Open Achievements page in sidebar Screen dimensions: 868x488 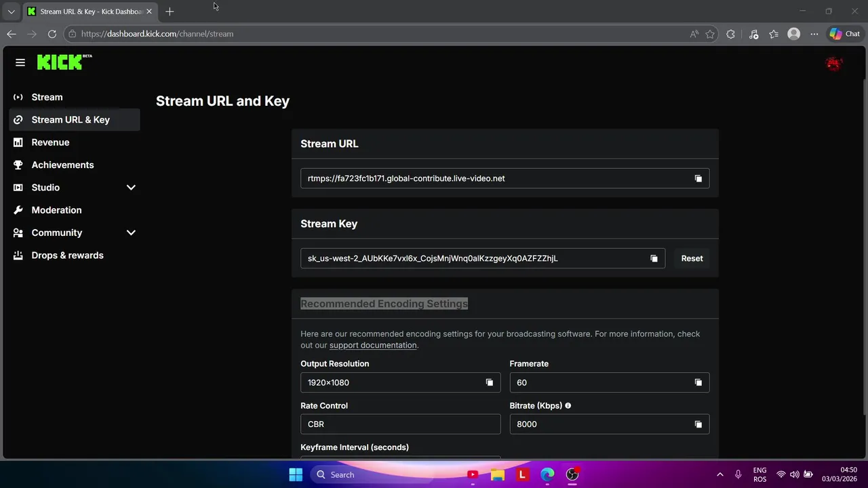(75, 165)
